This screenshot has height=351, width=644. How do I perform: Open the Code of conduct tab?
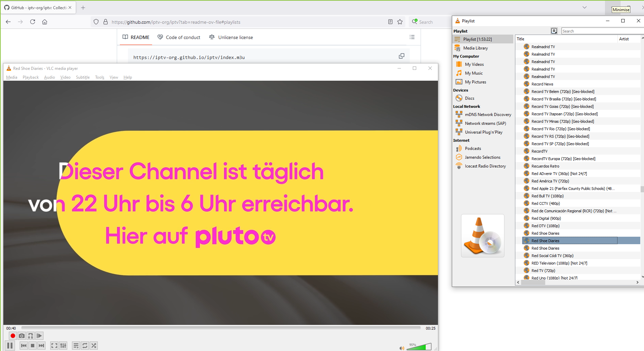coord(179,37)
